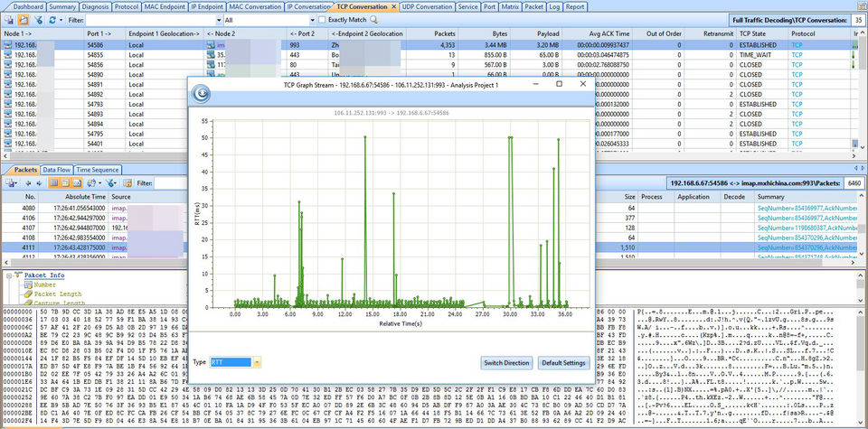
Task: Click the first export icon in conversation toolbar
Action: point(9,19)
